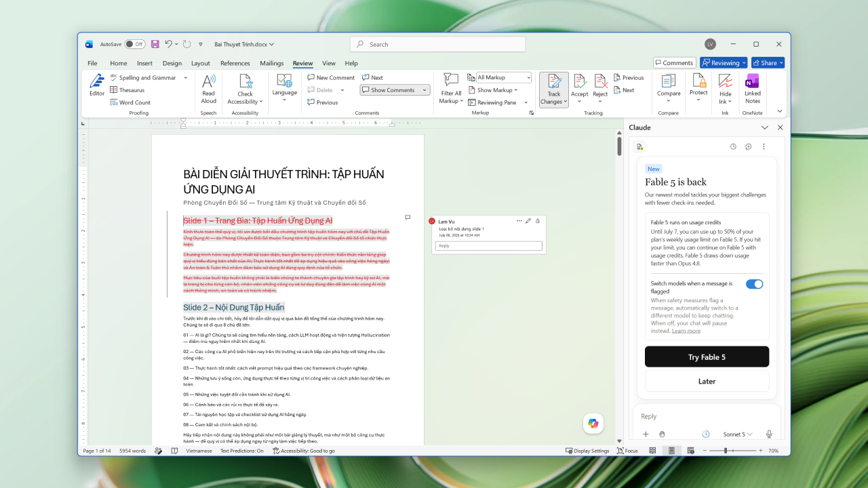Open Word Count dialog
The width and height of the screenshot is (868, 488).
click(x=130, y=102)
